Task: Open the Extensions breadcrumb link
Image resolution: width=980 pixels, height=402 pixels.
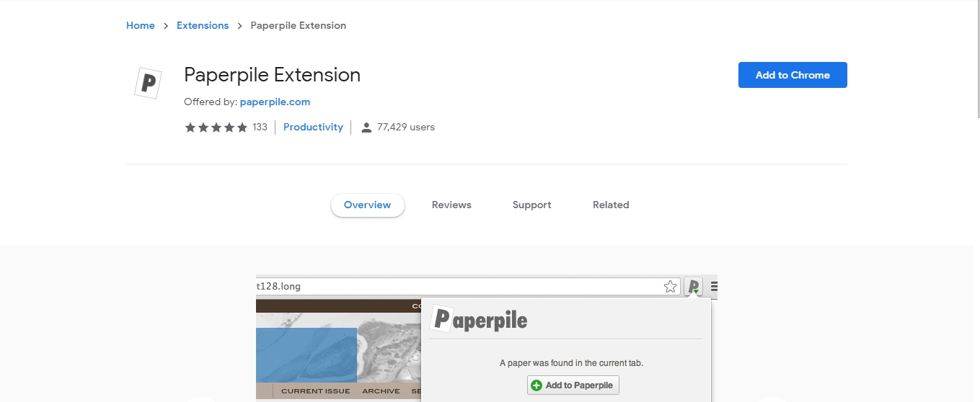Action: [203, 25]
